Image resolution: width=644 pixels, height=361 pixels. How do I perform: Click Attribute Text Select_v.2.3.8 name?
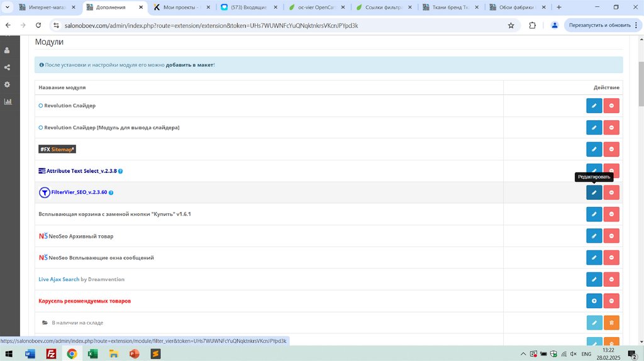(81, 171)
